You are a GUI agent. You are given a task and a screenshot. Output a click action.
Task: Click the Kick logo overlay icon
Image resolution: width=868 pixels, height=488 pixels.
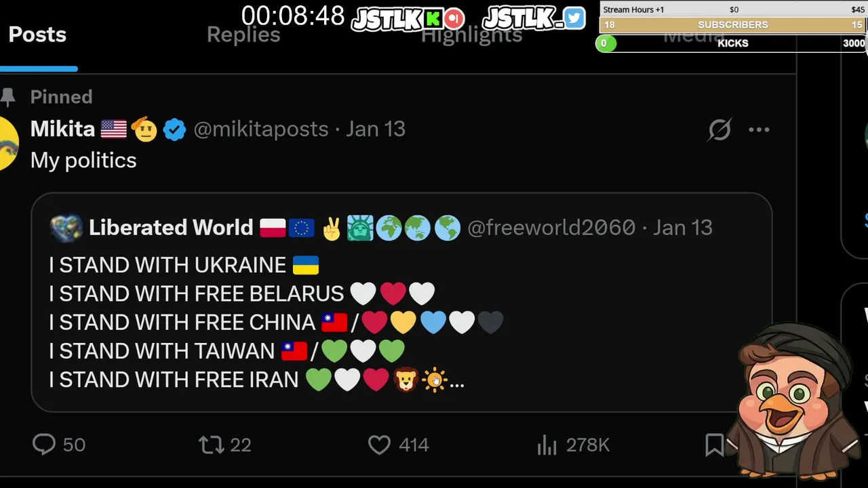433,19
